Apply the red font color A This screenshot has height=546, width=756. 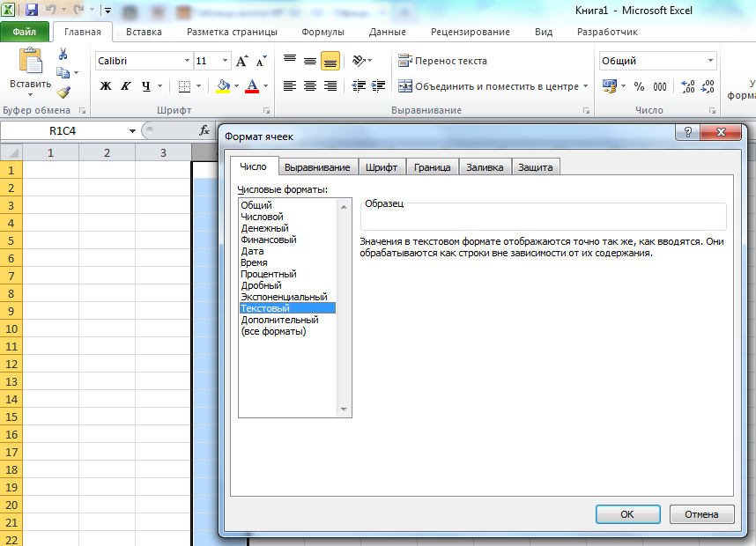pyautogui.click(x=252, y=86)
